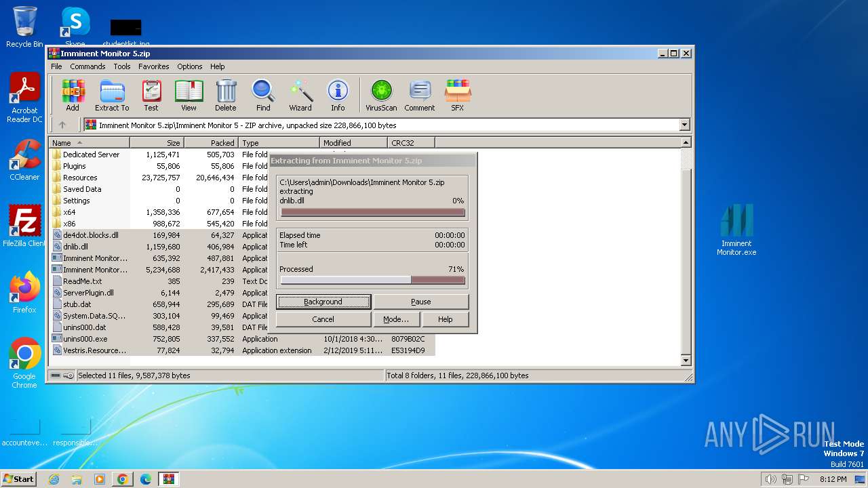The image size is (868, 488).
Task: Click the volume icon in system tray
Action: click(770, 479)
